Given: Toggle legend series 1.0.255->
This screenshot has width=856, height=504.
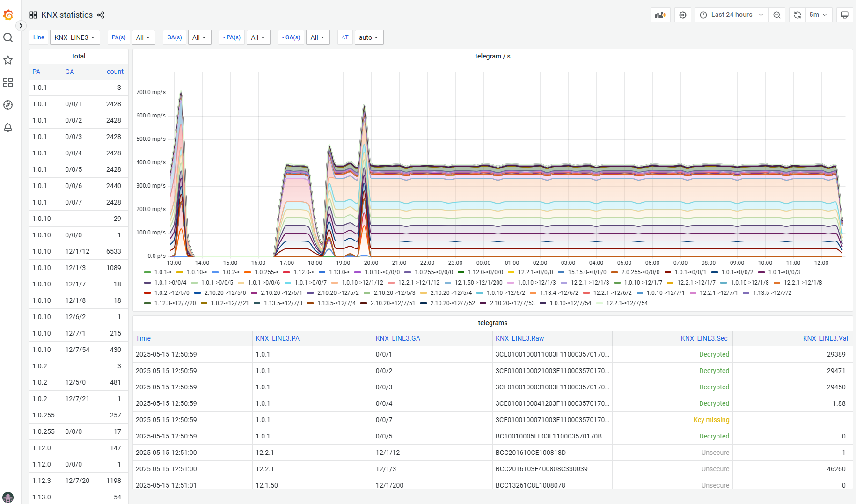Looking at the screenshot, I should coord(266,272).
